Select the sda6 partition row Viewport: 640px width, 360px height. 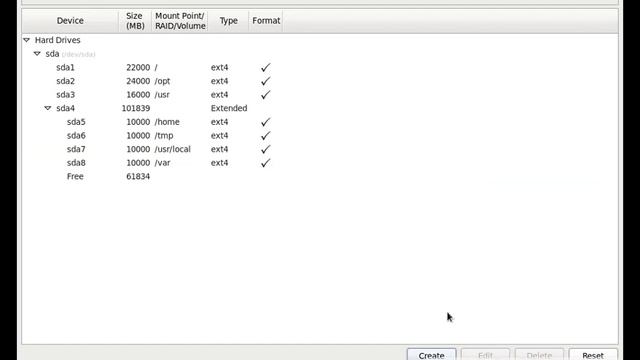[x=320, y=136]
